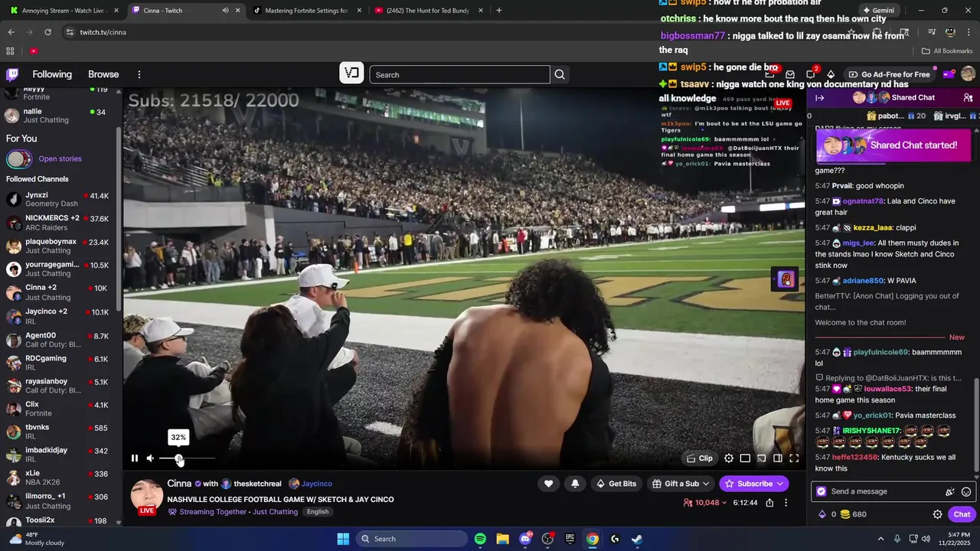
Task: Open the Just Chatting category link
Action: click(275, 512)
